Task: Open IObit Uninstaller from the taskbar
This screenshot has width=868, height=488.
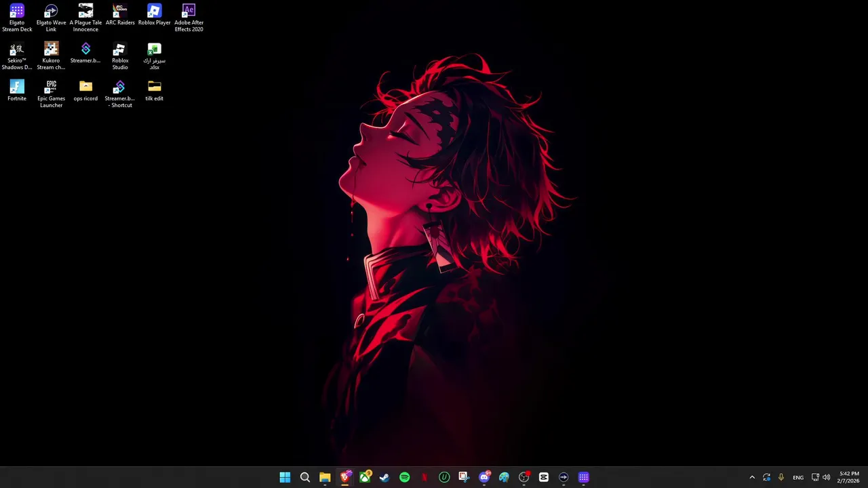Action: click(x=444, y=477)
